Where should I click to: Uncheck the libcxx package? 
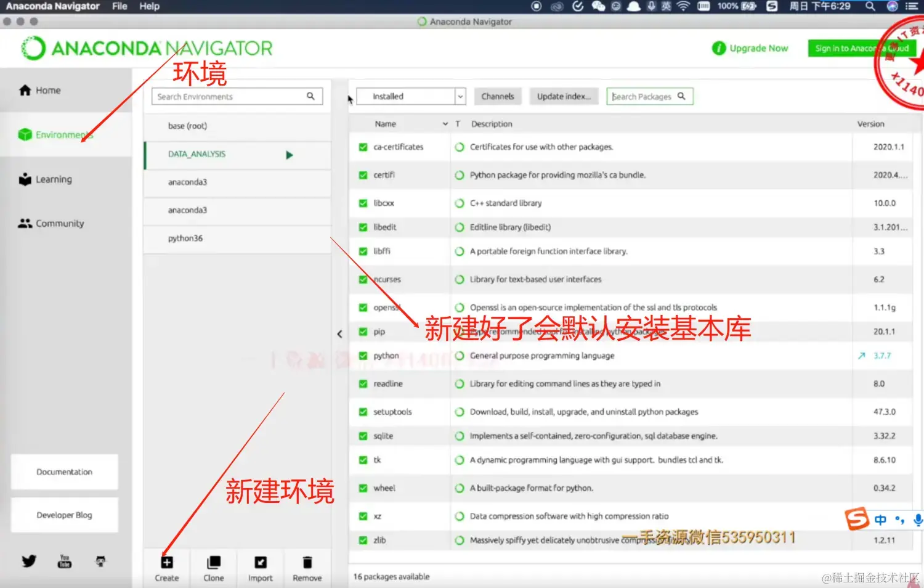[x=363, y=203]
